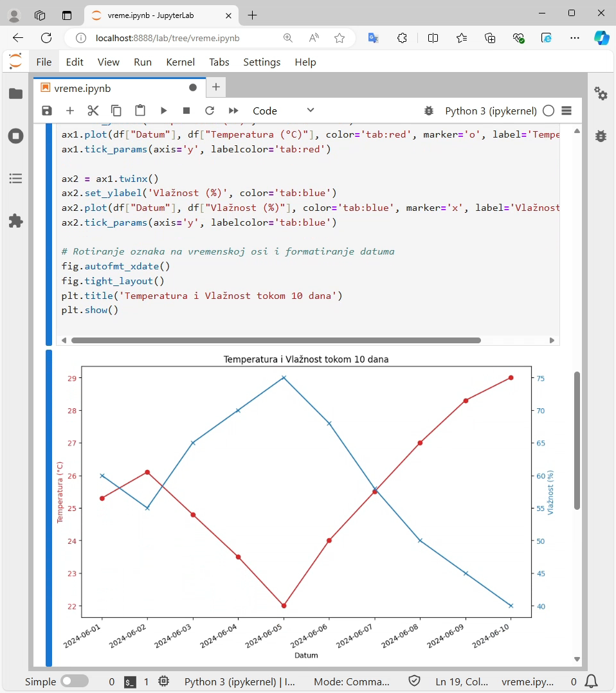The image size is (616, 693).
Task: Open browser Settings and more ellipsis
Action: pyautogui.click(x=574, y=38)
